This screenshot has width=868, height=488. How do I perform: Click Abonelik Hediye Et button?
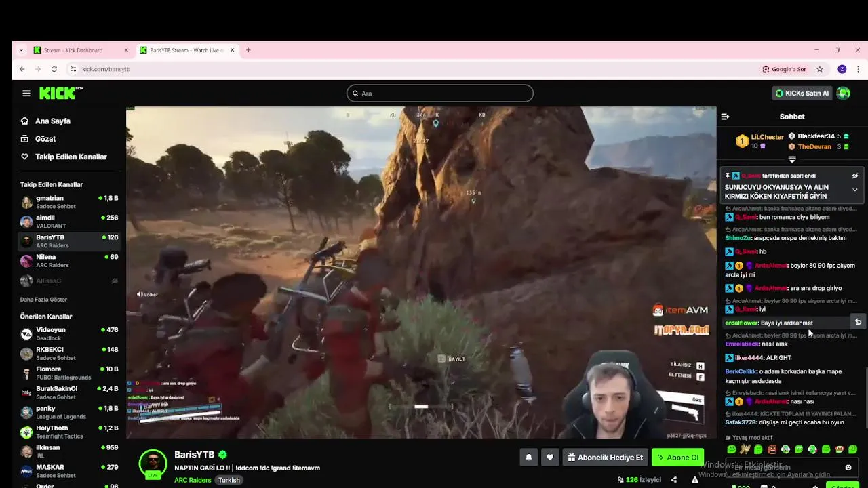click(x=605, y=457)
